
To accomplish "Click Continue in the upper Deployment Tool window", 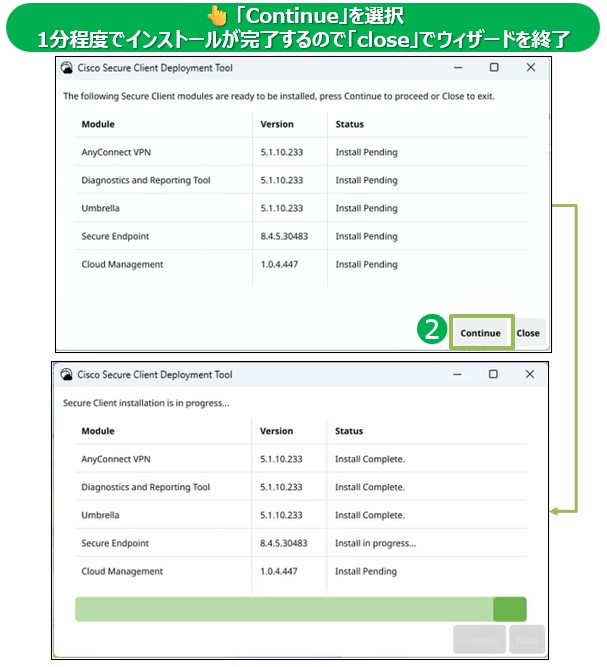I will (481, 333).
